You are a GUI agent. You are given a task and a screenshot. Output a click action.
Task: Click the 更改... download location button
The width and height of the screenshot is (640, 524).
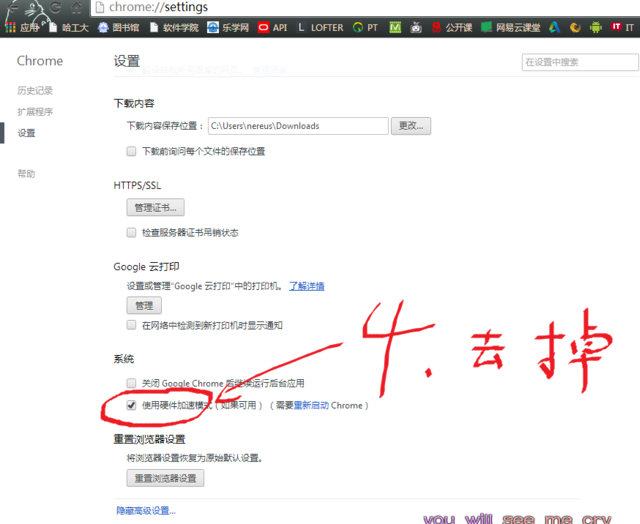pyautogui.click(x=411, y=126)
